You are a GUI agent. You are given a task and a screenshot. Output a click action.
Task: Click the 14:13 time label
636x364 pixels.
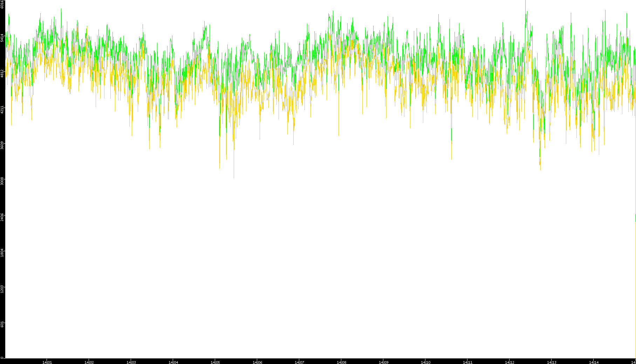coord(552,362)
